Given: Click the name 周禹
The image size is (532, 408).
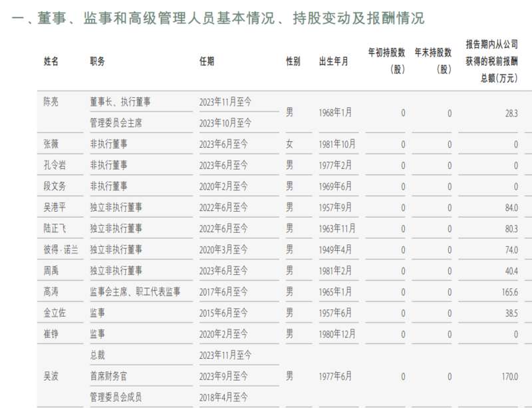Looking at the screenshot, I should point(51,270).
